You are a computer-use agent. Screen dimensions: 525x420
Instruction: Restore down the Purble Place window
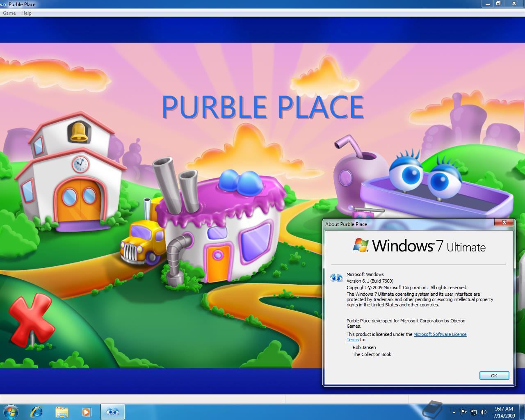[498, 3]
